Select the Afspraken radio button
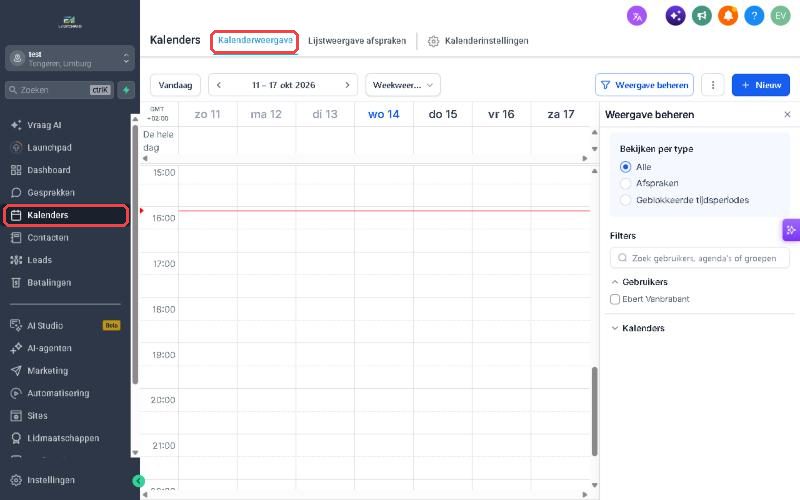The width and height of the screenshot is (800, 500). (x=626, y=183)
